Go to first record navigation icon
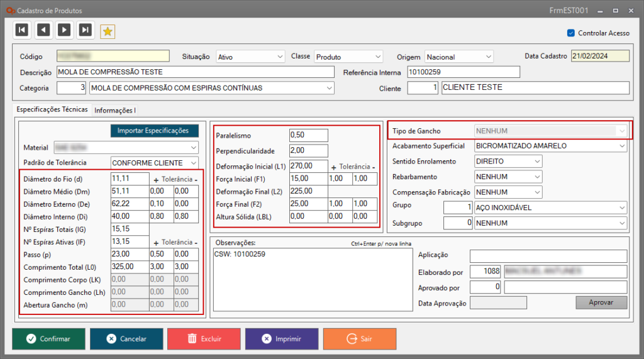This screenshot has width=644, height=359. (x=22, y=30)
